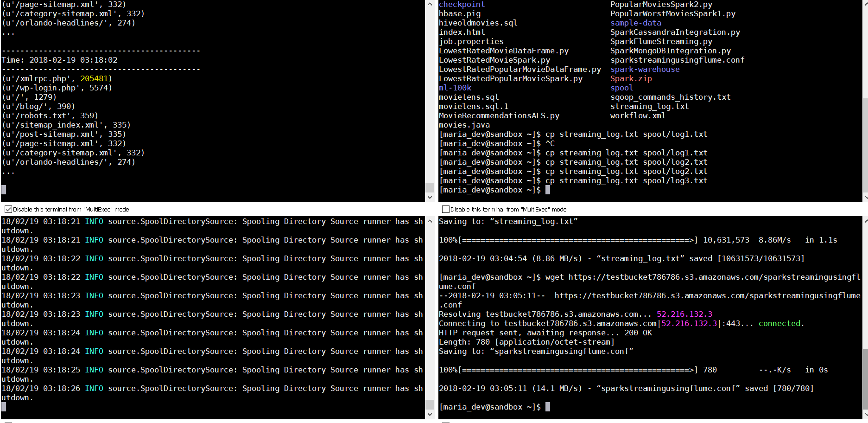Click the '8.86M/s' download speed value
The width and height of the screenshot is (868, 423).
click(x=775, y=240)
